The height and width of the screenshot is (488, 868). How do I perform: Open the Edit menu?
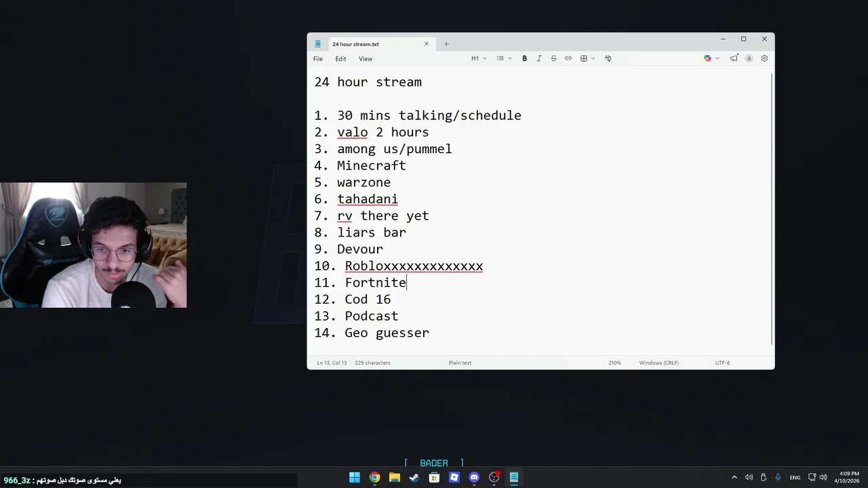click(x=340, y=59)
